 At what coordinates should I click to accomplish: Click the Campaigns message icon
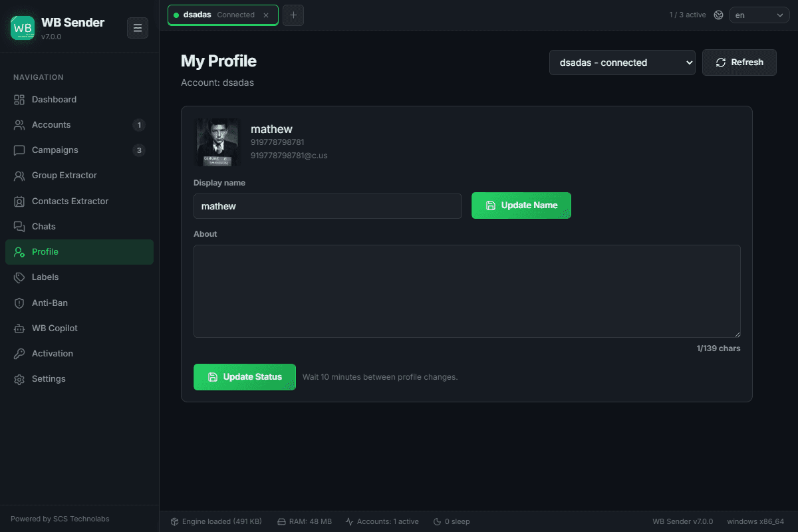pyautogui.click(x=19, y=150)
